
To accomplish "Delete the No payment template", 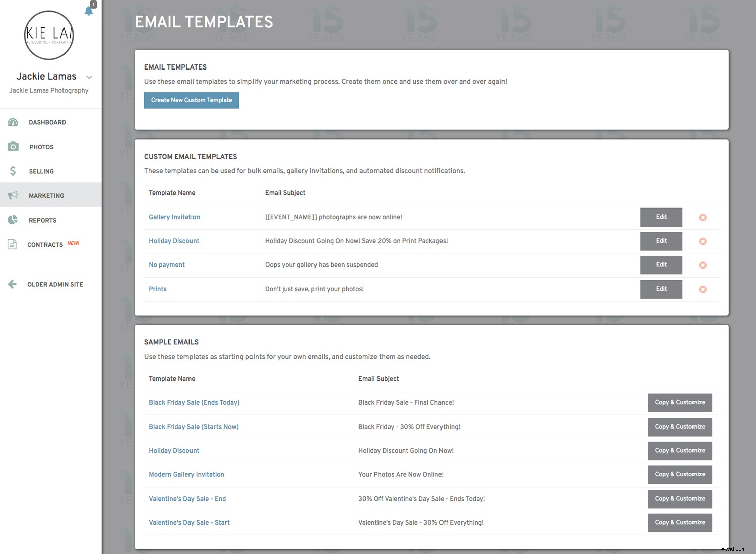I will click(703, 265).
